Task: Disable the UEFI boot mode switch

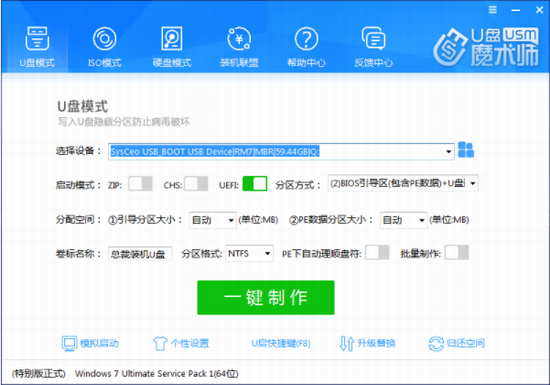Action: pyautogui.click(x=255, y=184)
